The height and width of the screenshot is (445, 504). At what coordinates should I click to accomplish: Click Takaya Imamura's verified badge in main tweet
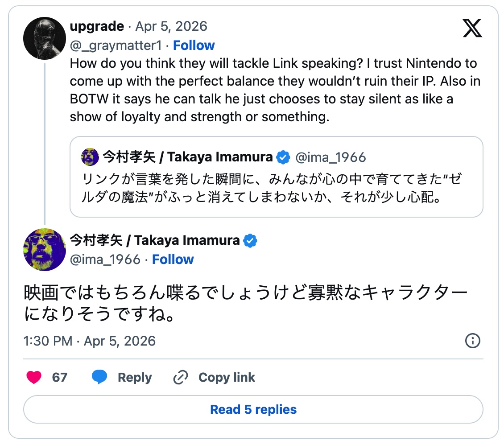(250, 241)
